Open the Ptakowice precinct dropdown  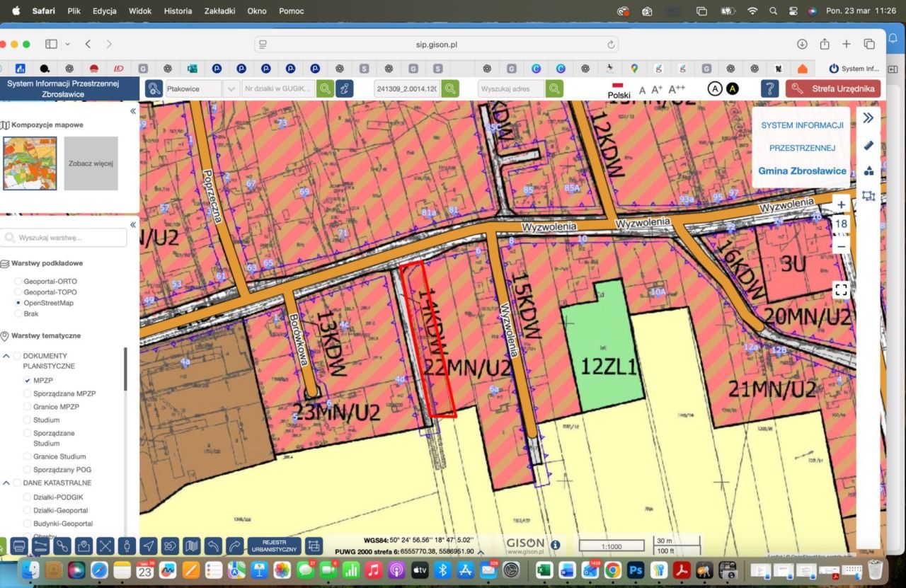click(x=231, y=88)
